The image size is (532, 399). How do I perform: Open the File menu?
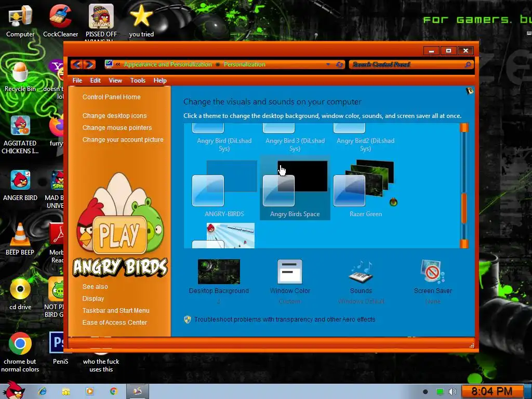(x=77, y=81)
